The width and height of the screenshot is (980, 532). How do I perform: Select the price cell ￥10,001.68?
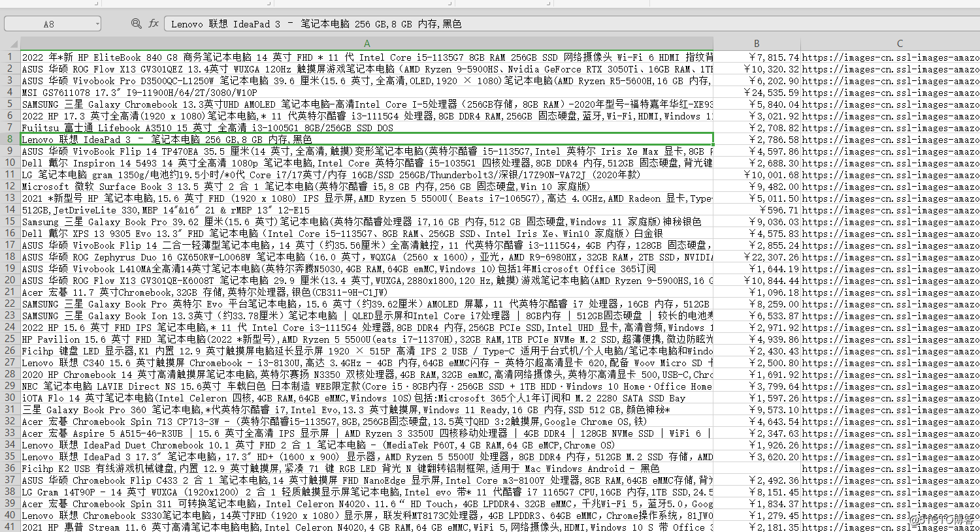coord(757,174)
